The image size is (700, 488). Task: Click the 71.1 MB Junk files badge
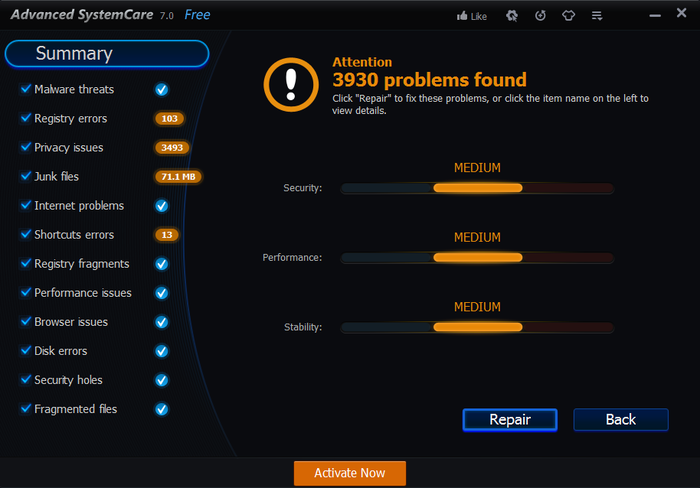coord(178,177)
